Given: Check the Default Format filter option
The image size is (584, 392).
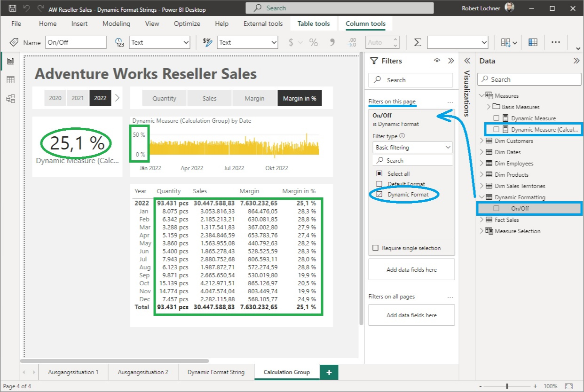Looking at the screenshot, I should click(x=379, y=184).
